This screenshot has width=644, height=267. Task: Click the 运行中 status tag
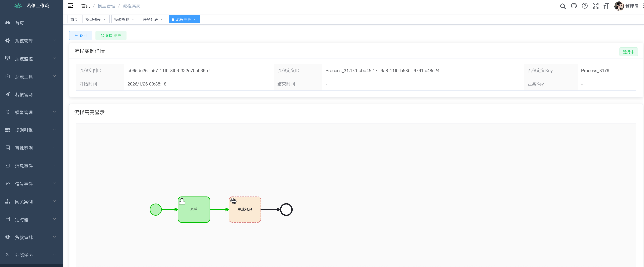point(629,52)
